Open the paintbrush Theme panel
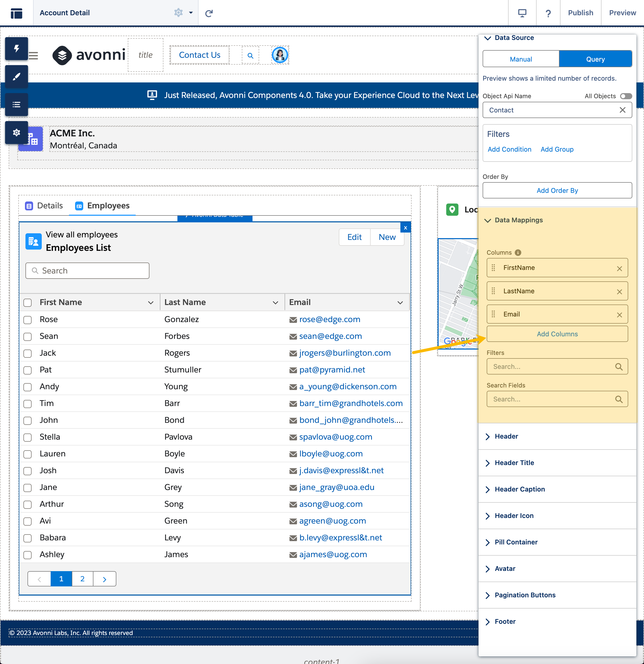 (x=16, y=77)
